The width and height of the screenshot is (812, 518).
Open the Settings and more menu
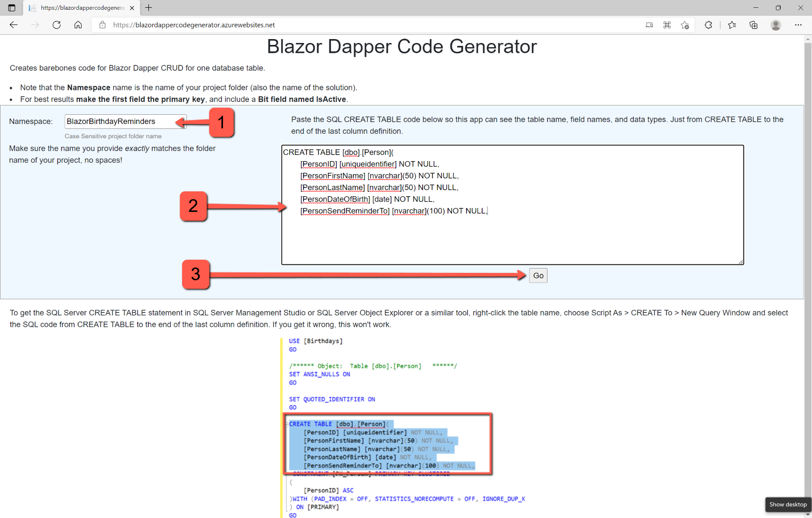(799, 25)
